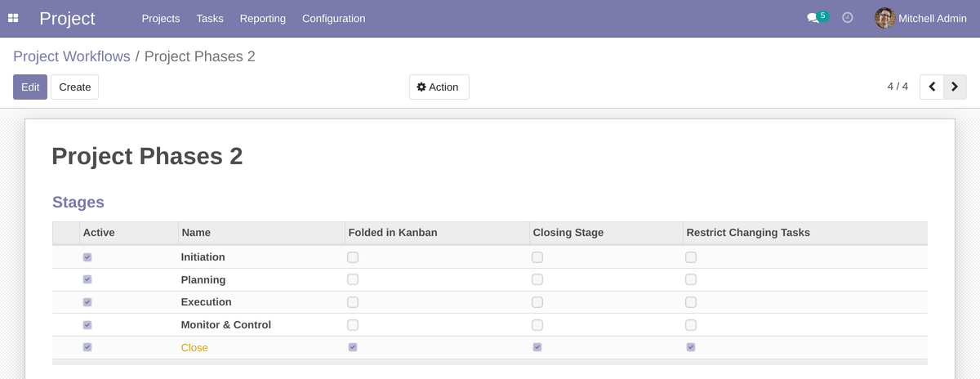Open the Tasks menu
The height and width of the screenshot is (379, 980).
[x=210, y=18]
